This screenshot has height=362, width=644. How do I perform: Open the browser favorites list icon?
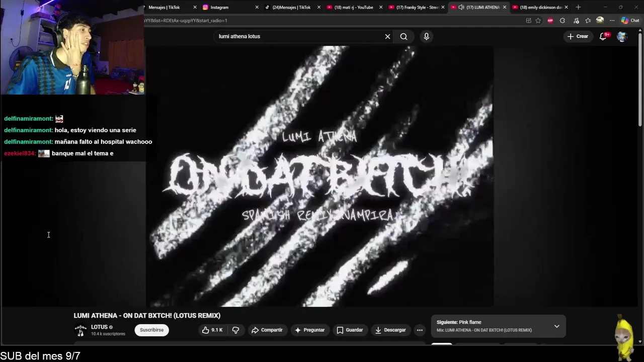point(588,21)
